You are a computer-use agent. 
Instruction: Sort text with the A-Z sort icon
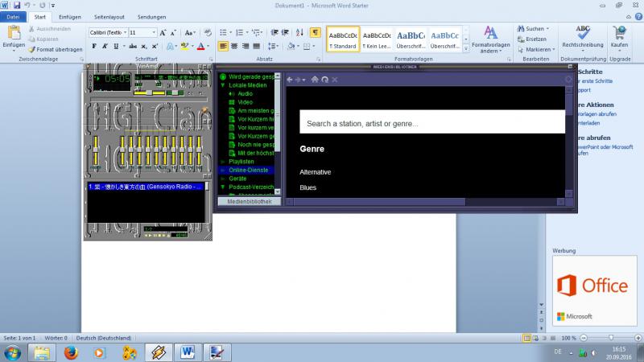(299, 32)
